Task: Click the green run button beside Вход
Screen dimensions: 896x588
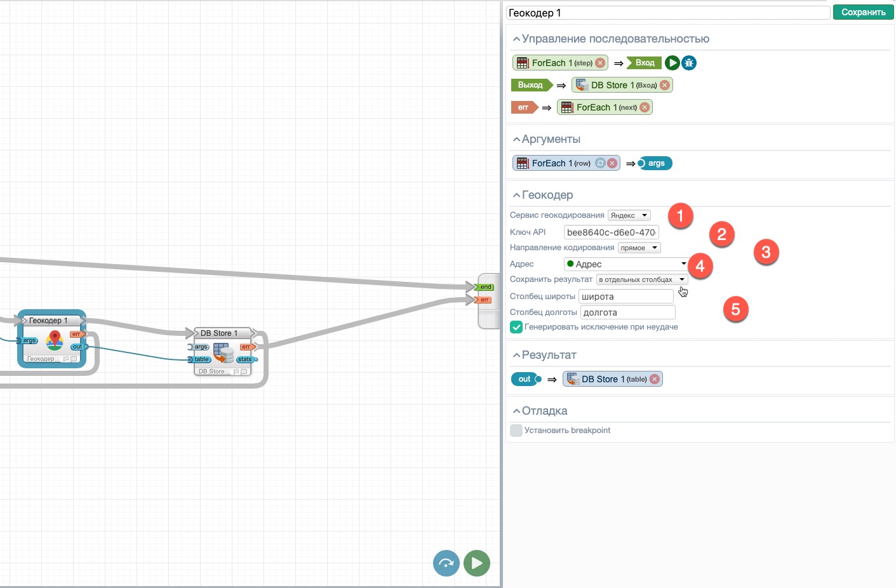Action: (x=672, y=63)
